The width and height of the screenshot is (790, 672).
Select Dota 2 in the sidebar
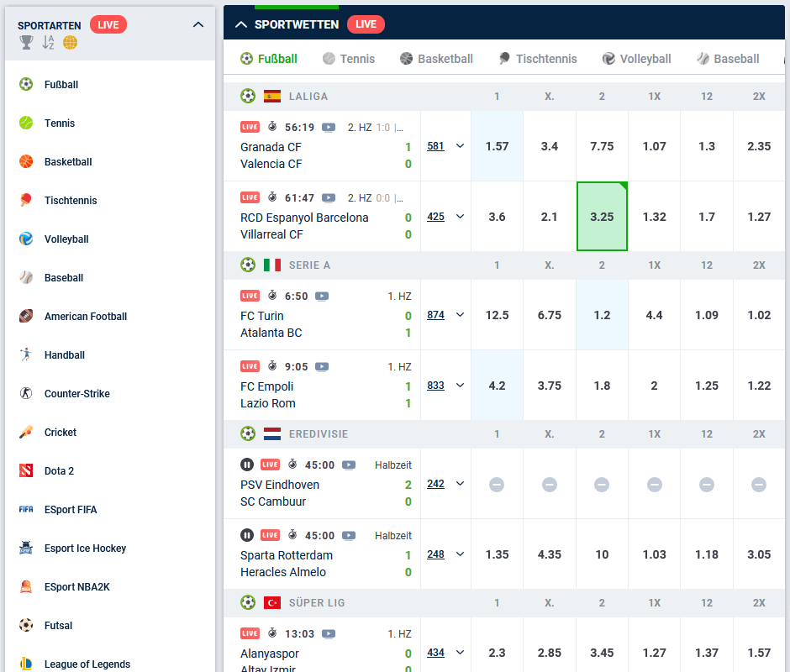[59, 471]
